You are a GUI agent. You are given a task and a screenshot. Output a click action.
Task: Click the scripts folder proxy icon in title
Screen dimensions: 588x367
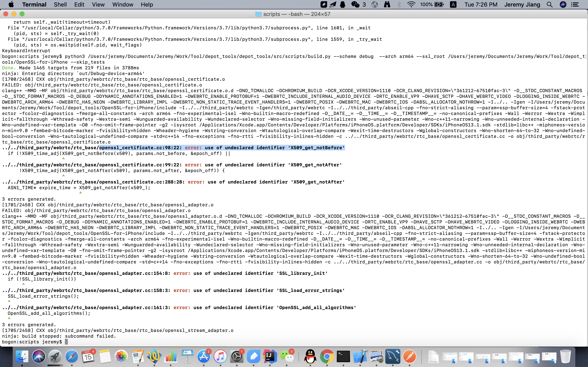258,14
